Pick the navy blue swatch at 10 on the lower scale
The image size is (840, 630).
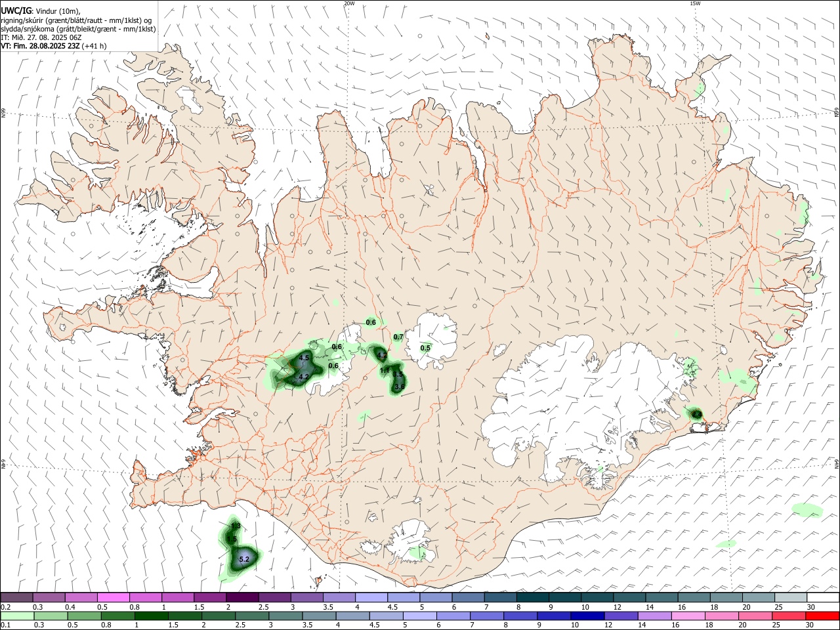point(586,616)
